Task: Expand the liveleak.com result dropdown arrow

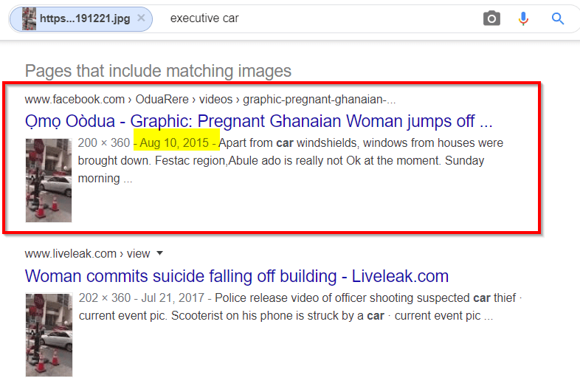Action: point(160,253)
